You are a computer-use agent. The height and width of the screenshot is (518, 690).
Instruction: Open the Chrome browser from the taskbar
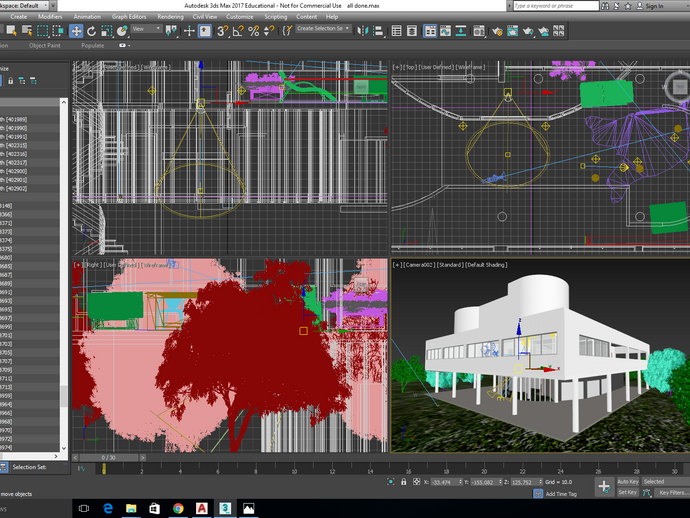click(178, 508)
